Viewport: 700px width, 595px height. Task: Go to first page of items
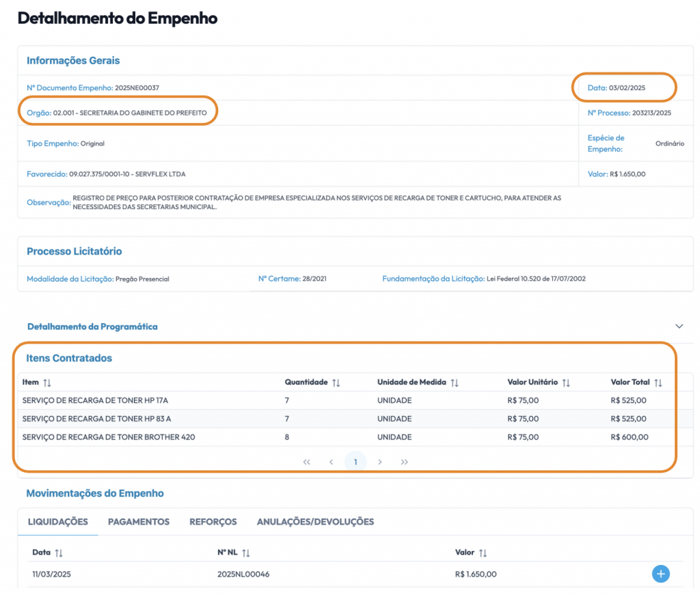click(x=307, y=462)
